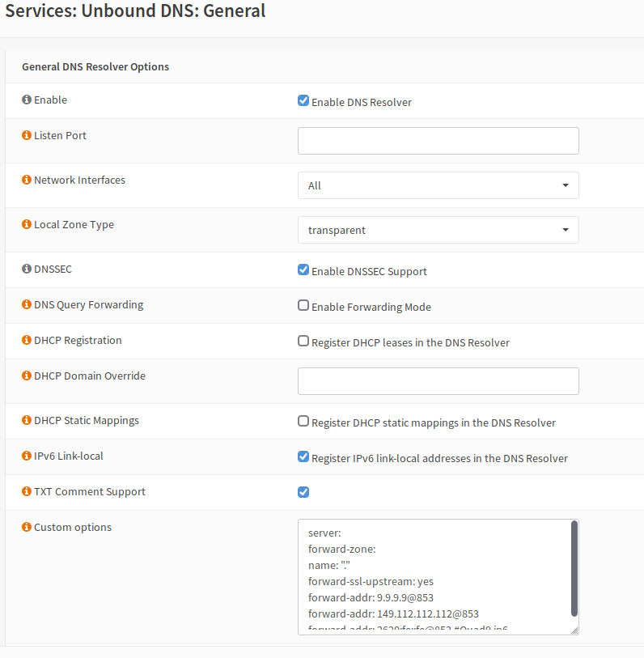This screenshot has height=658, width=644.
Task: Open help info for Listen Port
Action: click(26, 135)
